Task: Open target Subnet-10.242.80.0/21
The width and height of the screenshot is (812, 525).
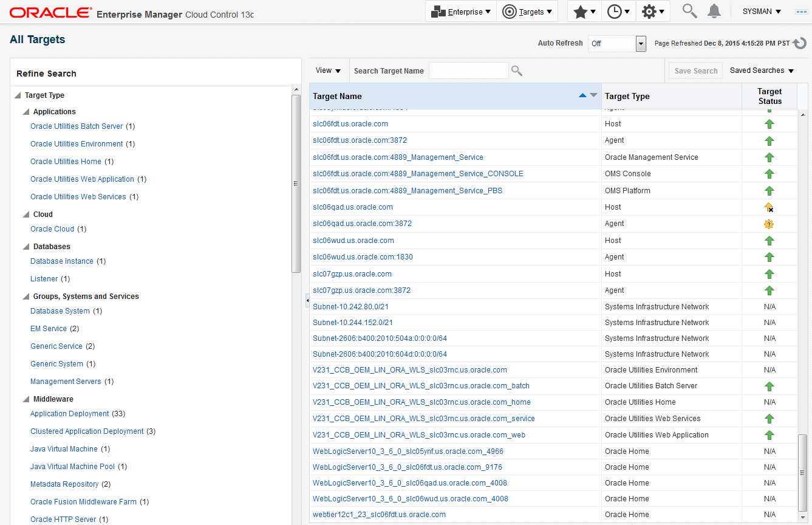Action: pyautogui.click(x=350, y=307)
